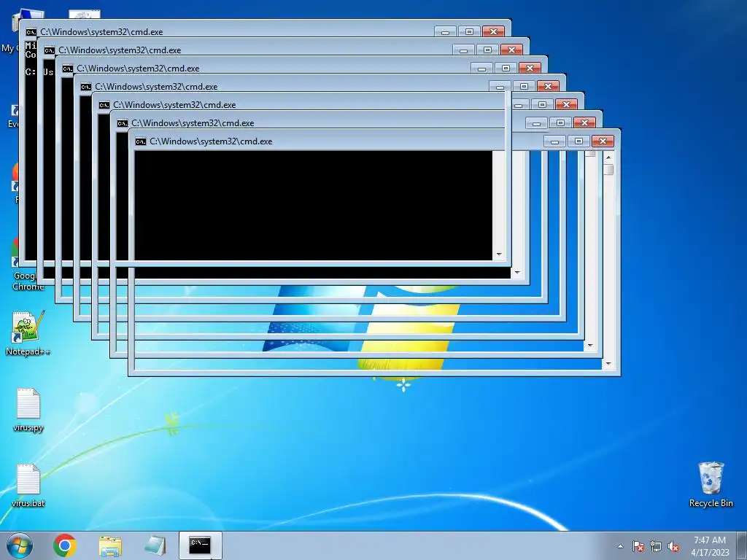Click the Show Desktop strip at the taskbar end
This screenshot has height=560, width=747.
coord(743,545)
